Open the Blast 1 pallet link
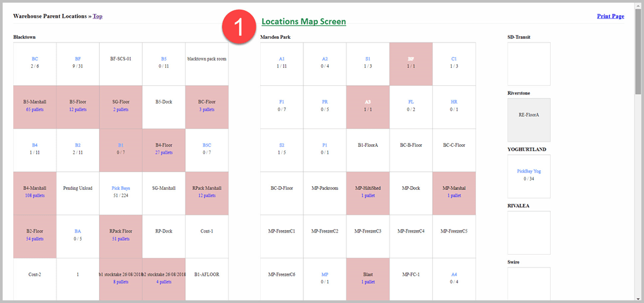The height and width of the screenshot is (303, 644). point(367,281)
